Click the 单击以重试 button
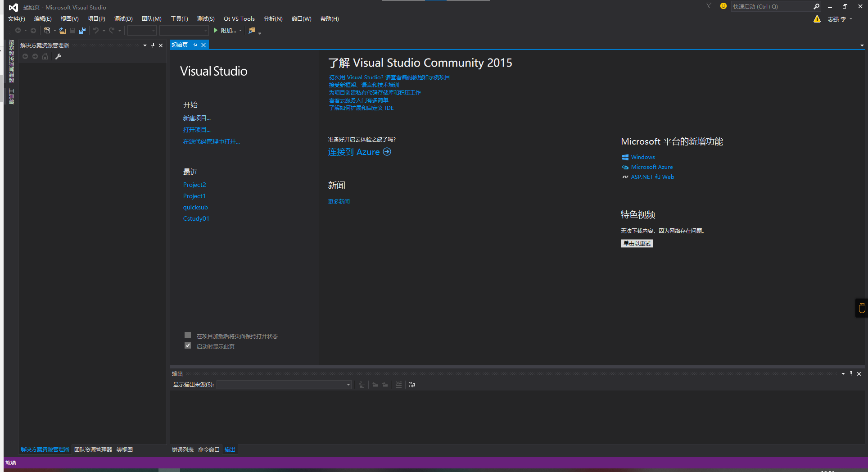868x472 pixels. (637, 243)
